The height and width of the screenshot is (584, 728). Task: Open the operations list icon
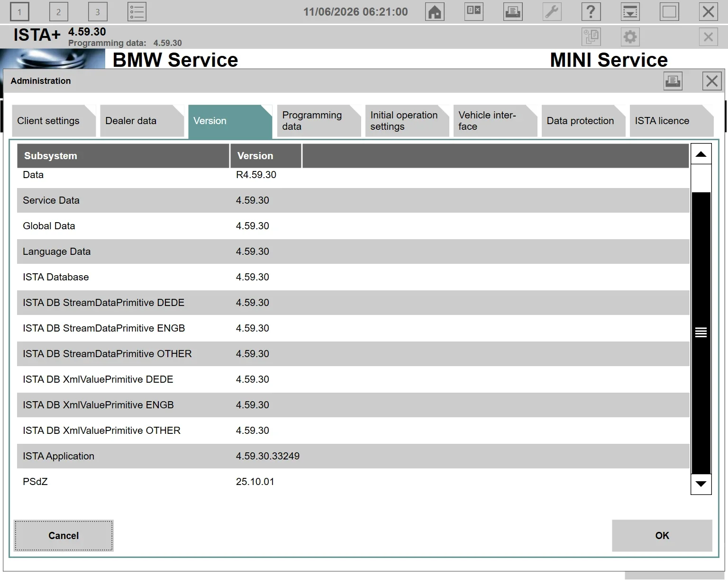137,12
